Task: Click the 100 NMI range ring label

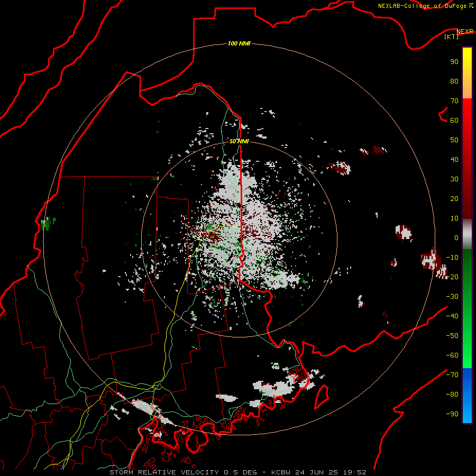Action: coord(239,43)
